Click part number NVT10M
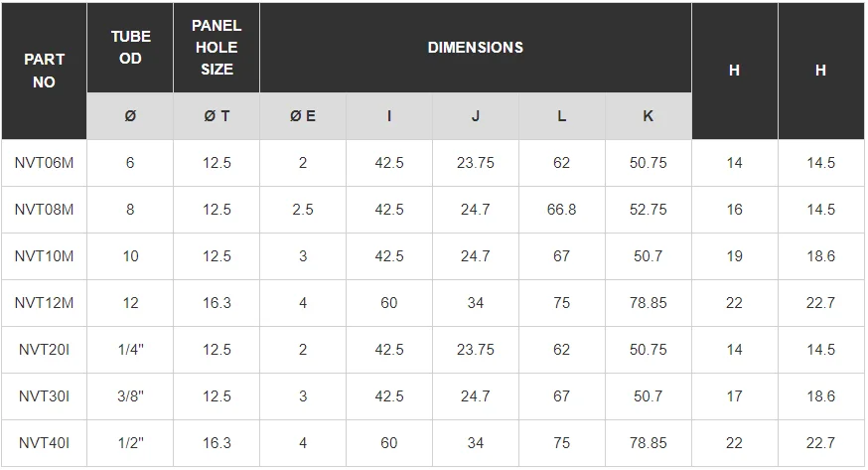Viewport: 868px width, 470px height. 45,256
